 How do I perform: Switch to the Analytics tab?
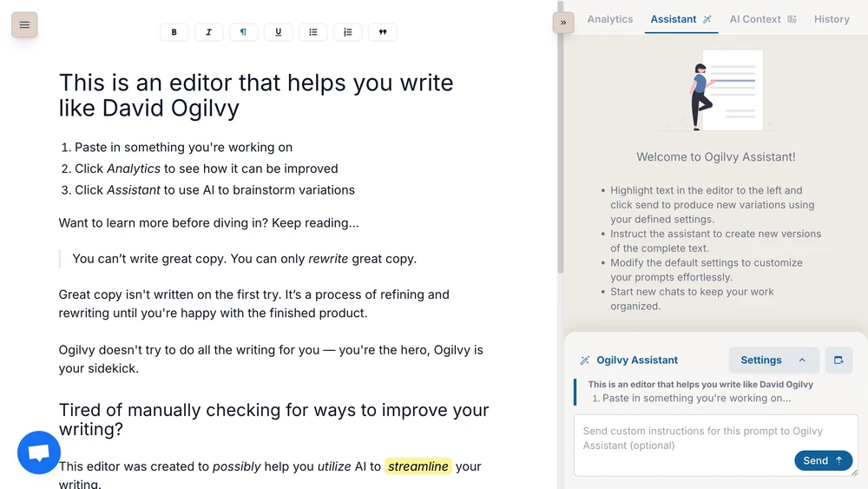click(x=610, y=19)
